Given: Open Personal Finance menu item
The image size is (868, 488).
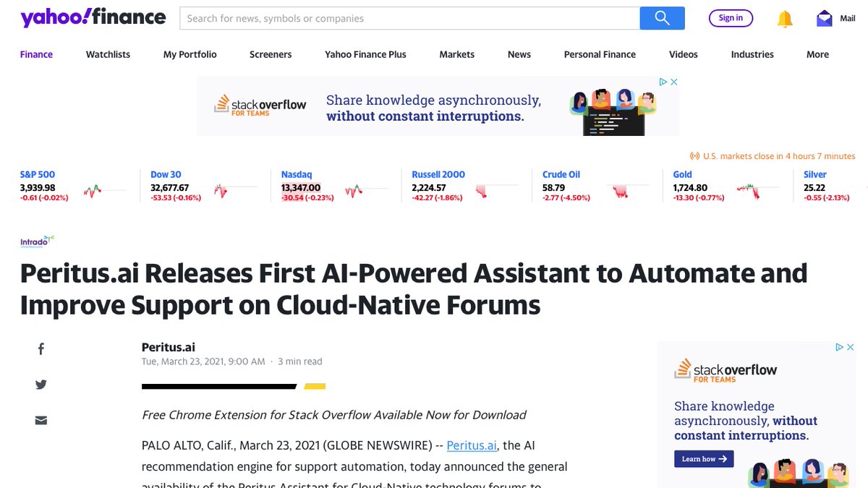Looking at the screenshot, I should pos(600,54).
